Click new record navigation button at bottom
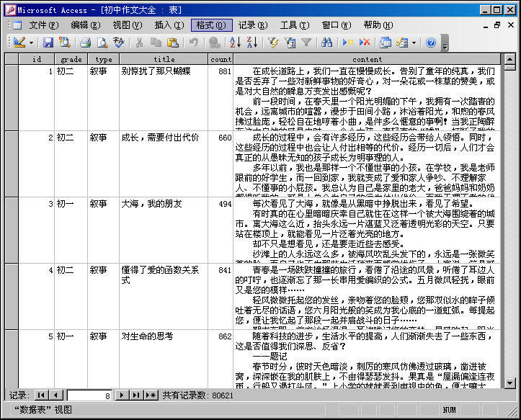521x420 pixels. coord(151,395)
